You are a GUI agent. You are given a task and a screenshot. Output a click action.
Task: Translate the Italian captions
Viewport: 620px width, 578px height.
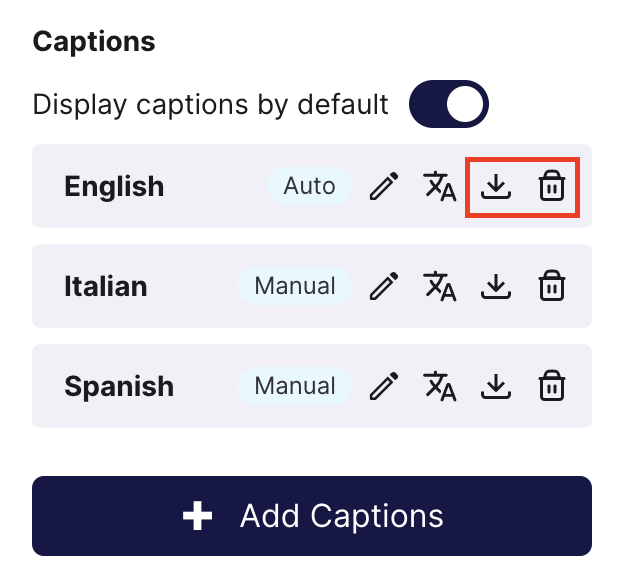click(440, 286)
